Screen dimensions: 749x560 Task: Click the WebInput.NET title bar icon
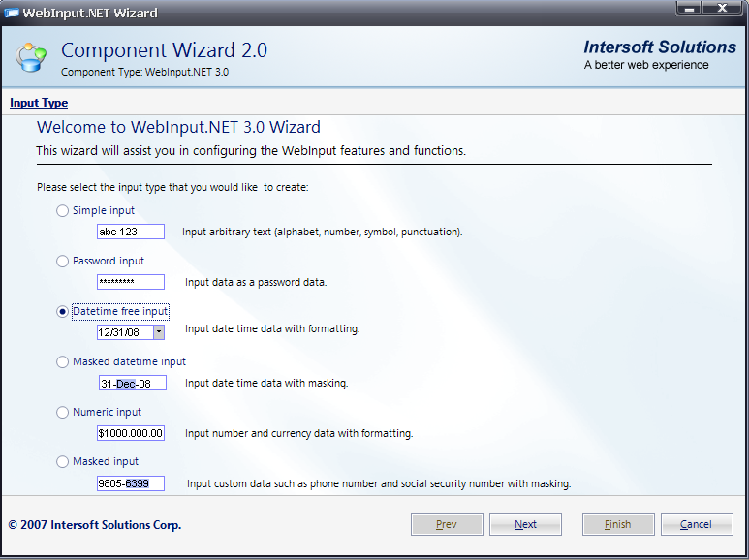pyautogui.click(x=12, y=13)
